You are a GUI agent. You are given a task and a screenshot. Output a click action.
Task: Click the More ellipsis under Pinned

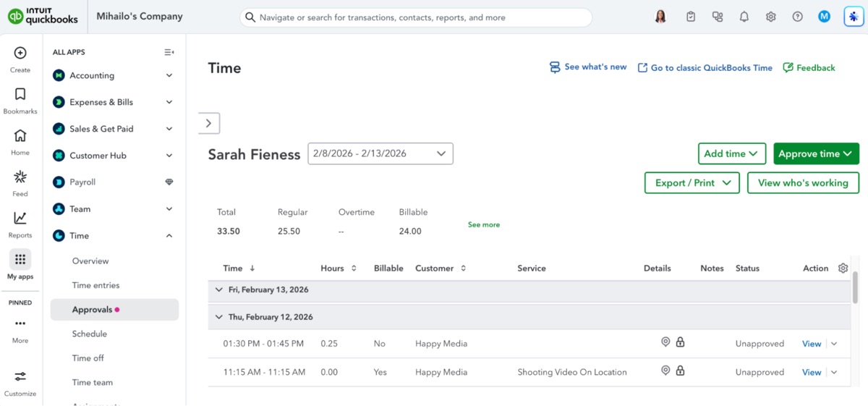pyautogui.click(x=20, y=323)
